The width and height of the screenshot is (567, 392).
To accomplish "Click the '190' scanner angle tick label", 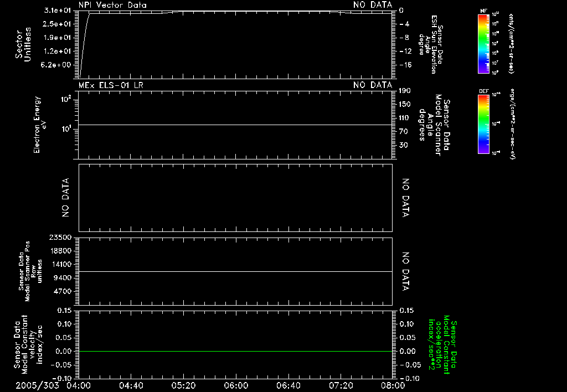I will [404, 91].
